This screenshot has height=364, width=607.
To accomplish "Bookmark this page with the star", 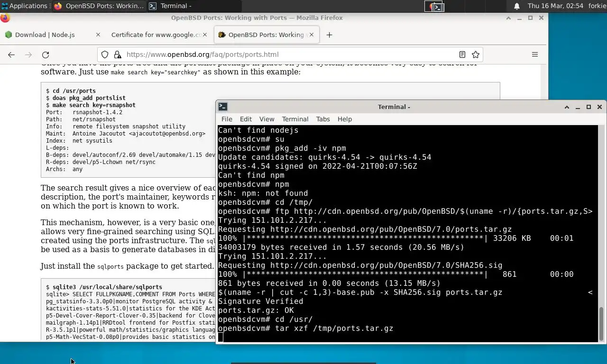I will click(x=476, y=55).
